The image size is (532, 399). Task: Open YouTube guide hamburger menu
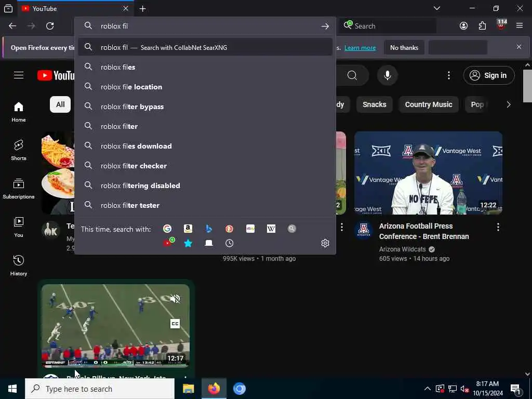19,75
